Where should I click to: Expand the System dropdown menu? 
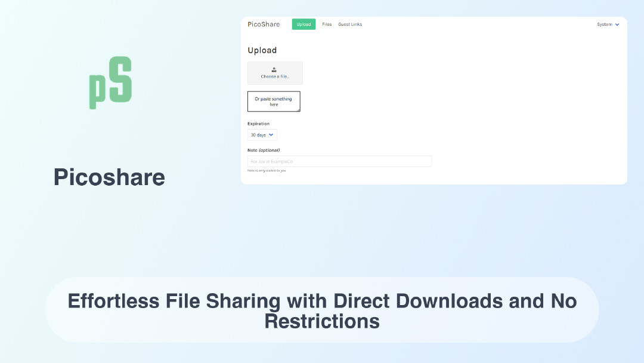(608, 24)
